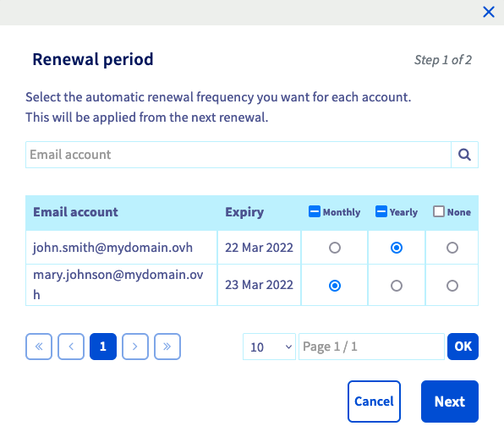This screenshot has height=437, width=504.
Task: Click the Renewal period heading
Action: (x=93, y=59)
